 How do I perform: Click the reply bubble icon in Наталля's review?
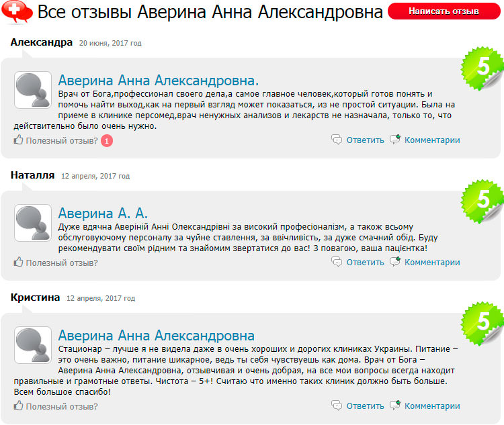pos(337,262)
